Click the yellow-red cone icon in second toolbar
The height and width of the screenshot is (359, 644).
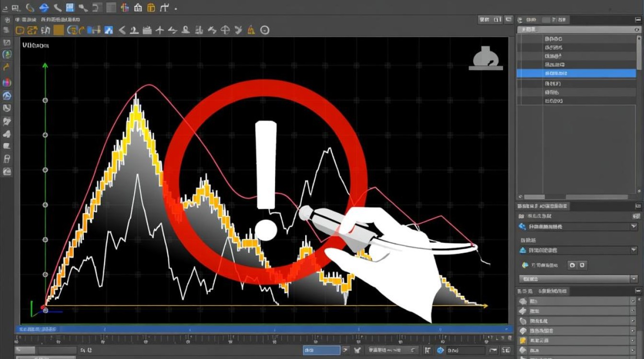[251, 30]
